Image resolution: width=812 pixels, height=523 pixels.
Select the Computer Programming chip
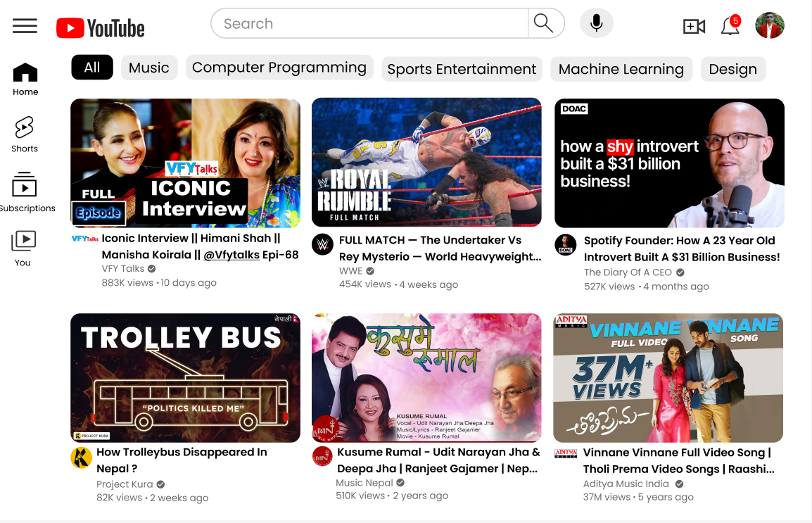(279, 68)
